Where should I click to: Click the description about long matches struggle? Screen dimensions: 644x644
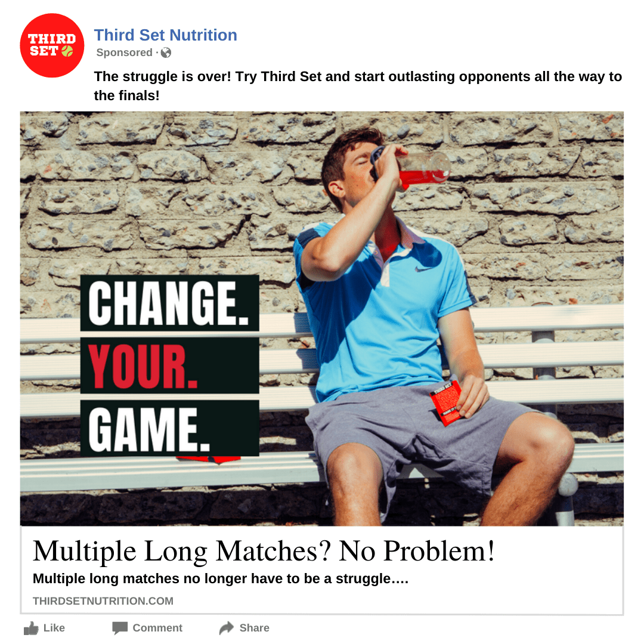(221, 578)
